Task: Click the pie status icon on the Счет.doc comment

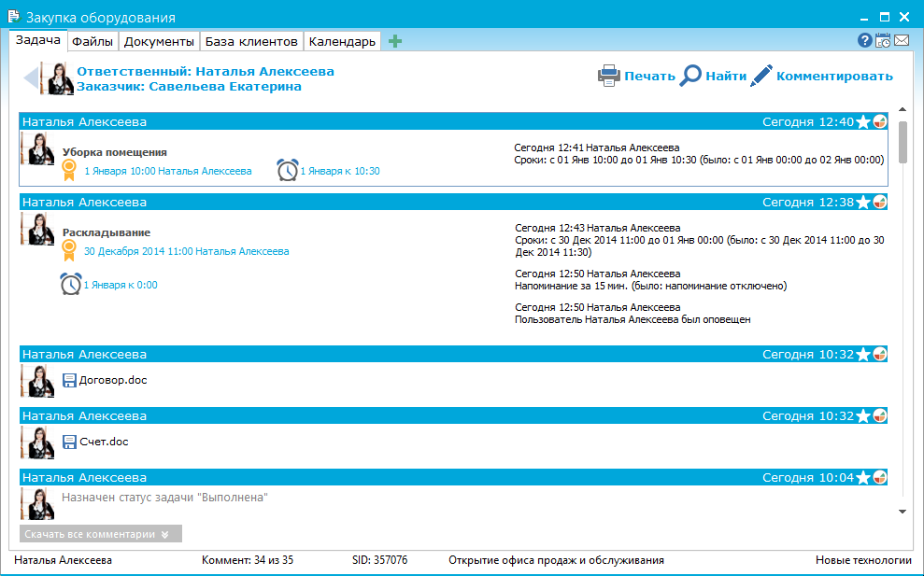Action: [x=880, y=415]
